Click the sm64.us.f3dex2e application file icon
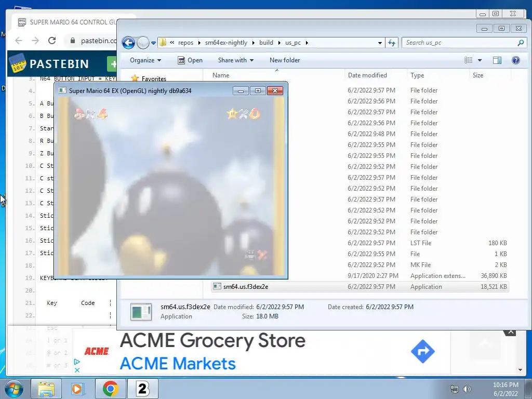The image size is (532, 399). [x=217, y=286]
